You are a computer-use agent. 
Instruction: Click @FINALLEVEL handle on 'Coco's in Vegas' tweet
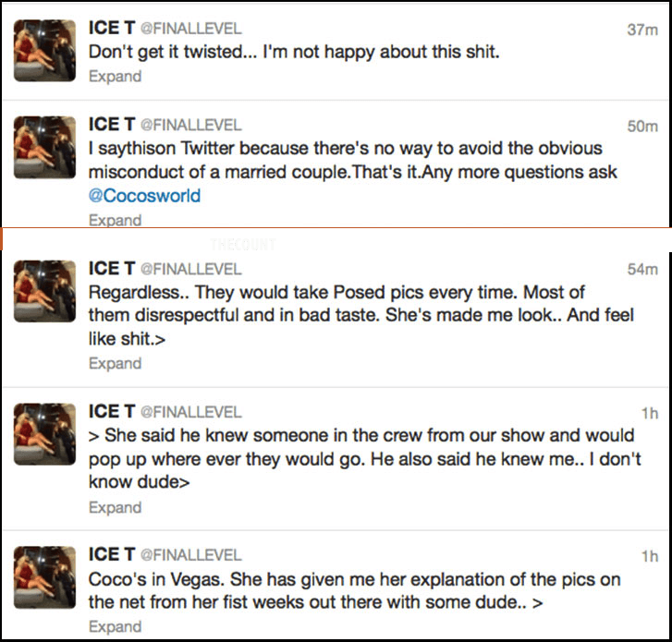[x=190, y=555]
